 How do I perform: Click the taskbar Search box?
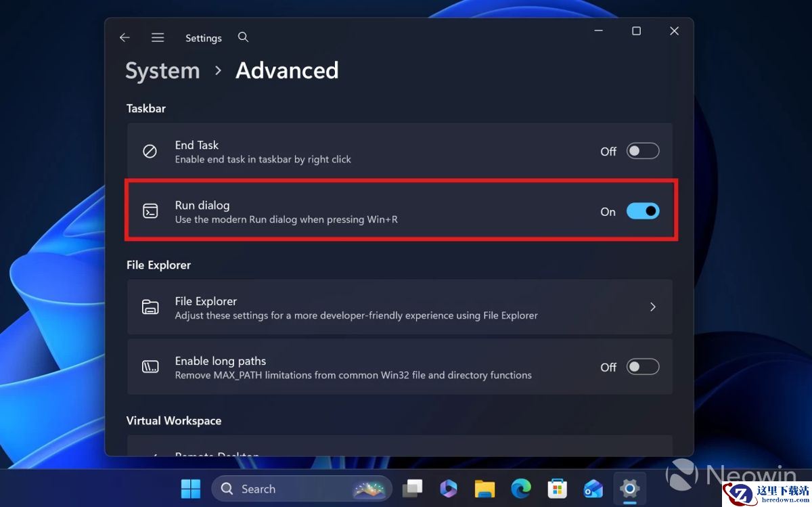pos(302,489)
